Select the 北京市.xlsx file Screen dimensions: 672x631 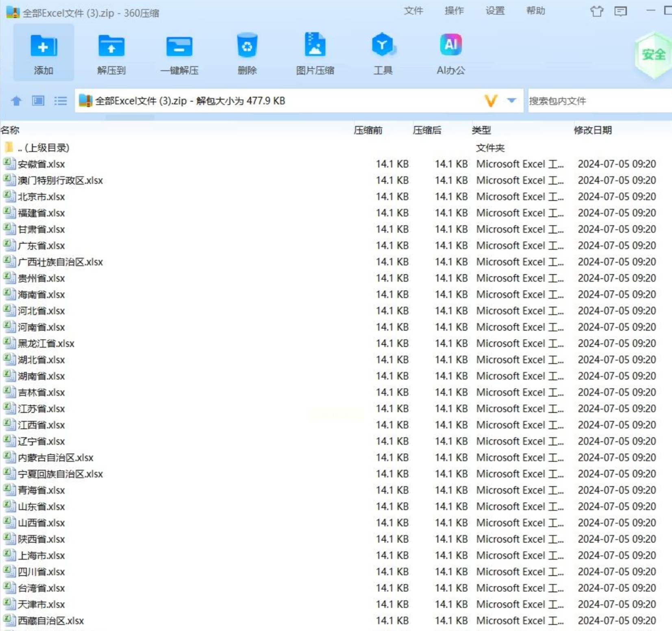click(x=41, y=197)
